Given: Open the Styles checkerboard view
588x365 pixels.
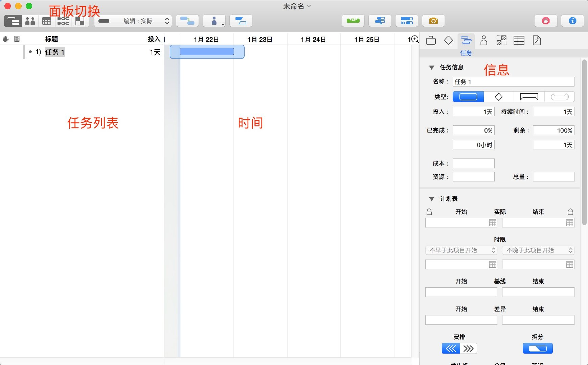Looking at the screenshot, I should (80, 21).
